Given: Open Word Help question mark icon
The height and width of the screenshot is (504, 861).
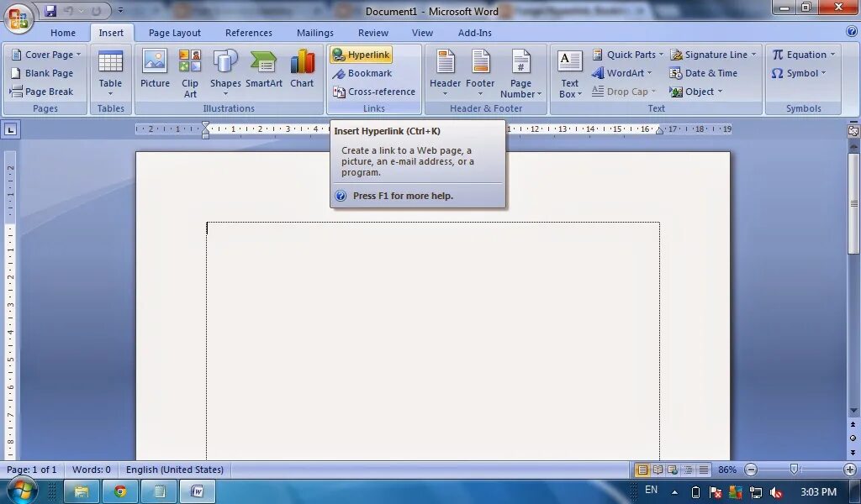Looking at the screenshot, I should click(x=851, y=32).
